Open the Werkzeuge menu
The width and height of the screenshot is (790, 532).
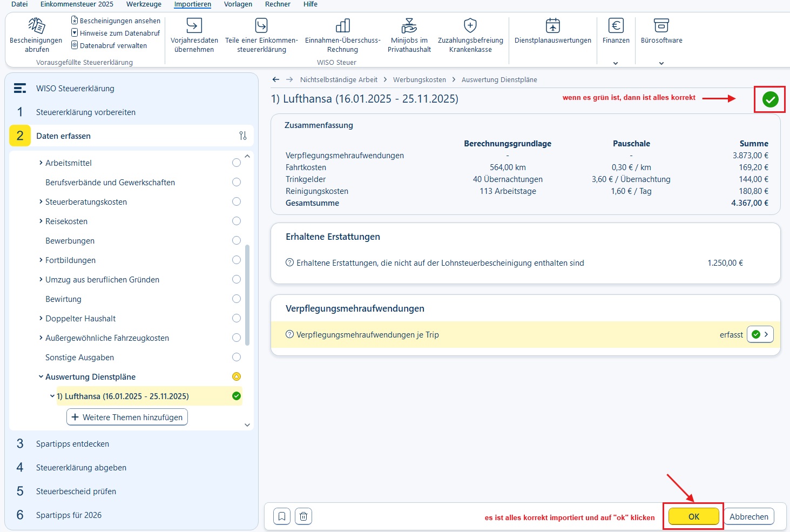(x=144, y=4)
